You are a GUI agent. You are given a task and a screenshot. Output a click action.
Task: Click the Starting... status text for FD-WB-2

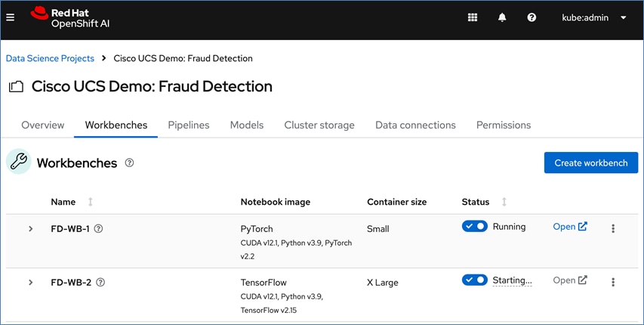point(512,280)
